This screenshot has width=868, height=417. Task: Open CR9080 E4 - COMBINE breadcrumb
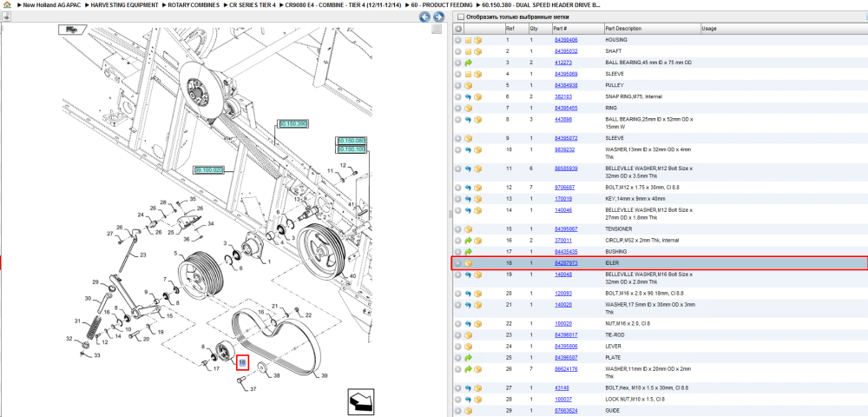pos(343,4)
